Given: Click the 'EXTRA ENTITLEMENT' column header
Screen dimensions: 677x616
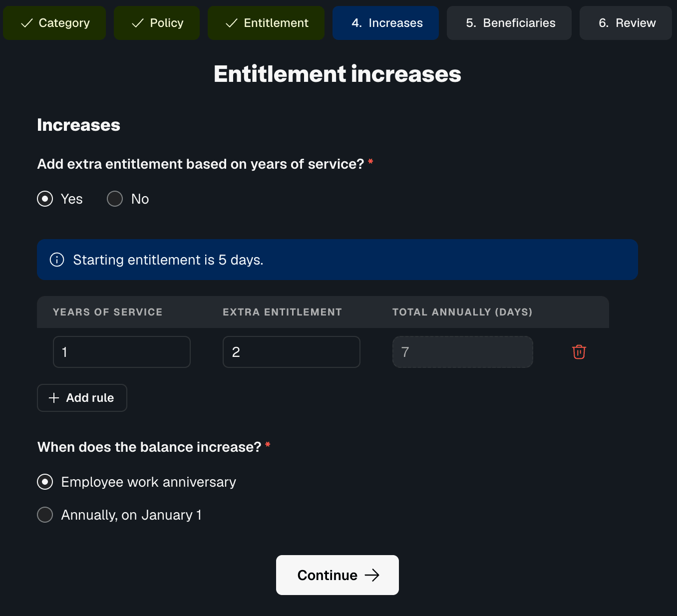Looking at the screenshot, I should pyautogui.click(x=283, y=312).
